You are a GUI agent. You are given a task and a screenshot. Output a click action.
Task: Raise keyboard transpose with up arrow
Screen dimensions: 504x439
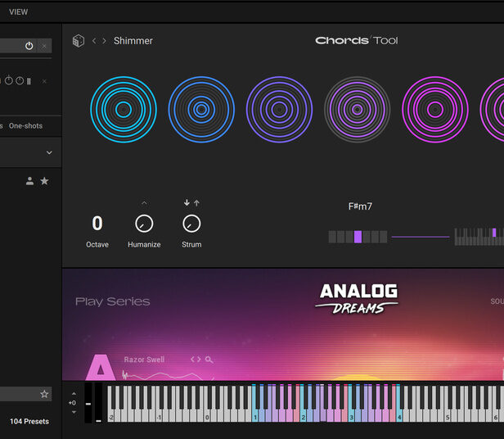point(74,394)
